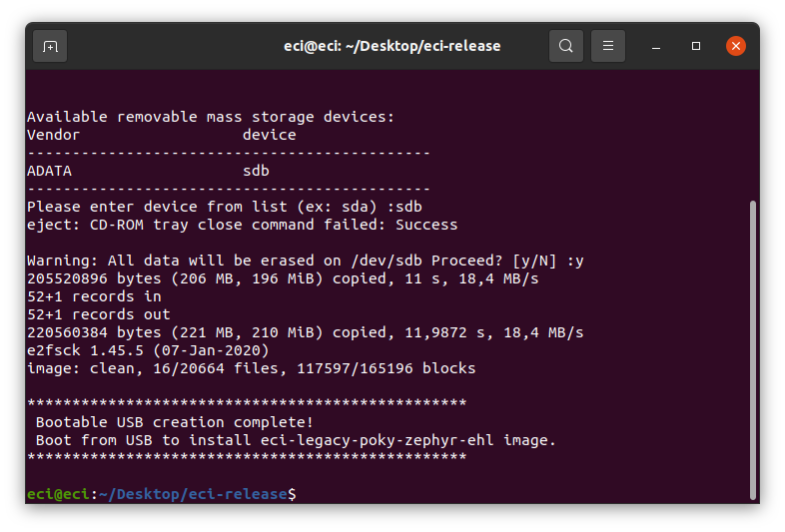Minimize the terminal window
Image resolution: width=785 pixels, height=532 pixels.
tap(656, 47)
